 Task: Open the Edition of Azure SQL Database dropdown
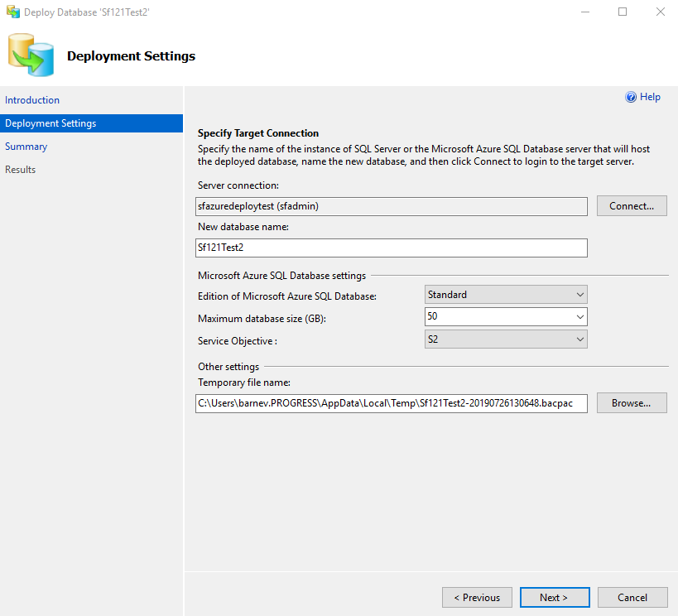[506, 295]
